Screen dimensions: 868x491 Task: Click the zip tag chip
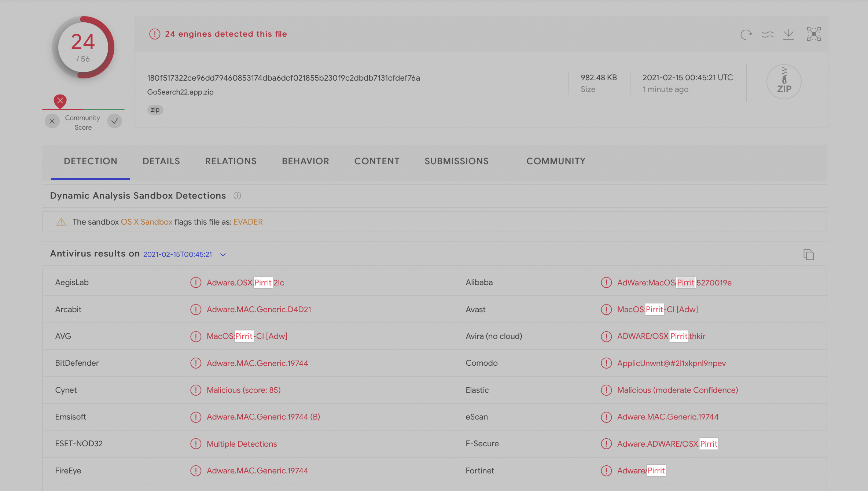point(155,110)
